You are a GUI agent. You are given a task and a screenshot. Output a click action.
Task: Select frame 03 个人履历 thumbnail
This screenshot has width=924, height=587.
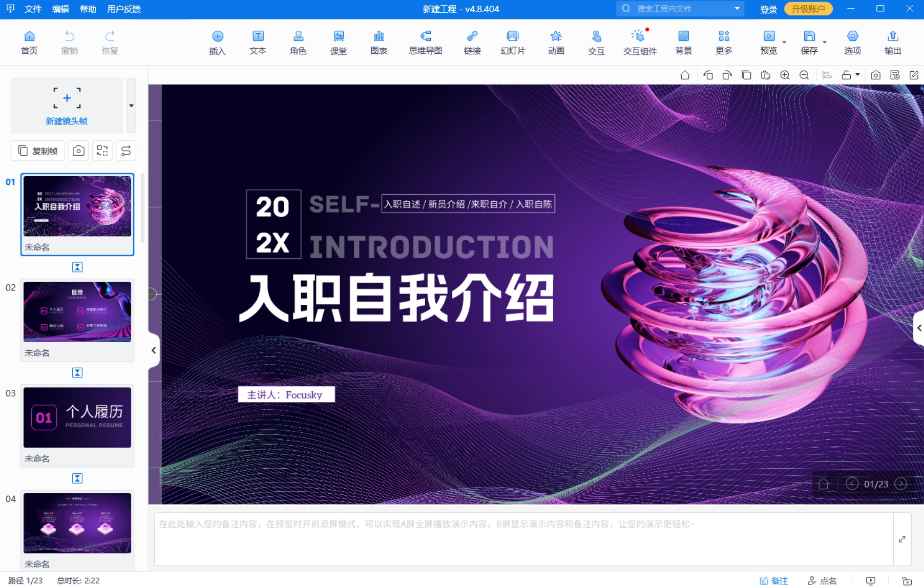click(x=77, y=417)
